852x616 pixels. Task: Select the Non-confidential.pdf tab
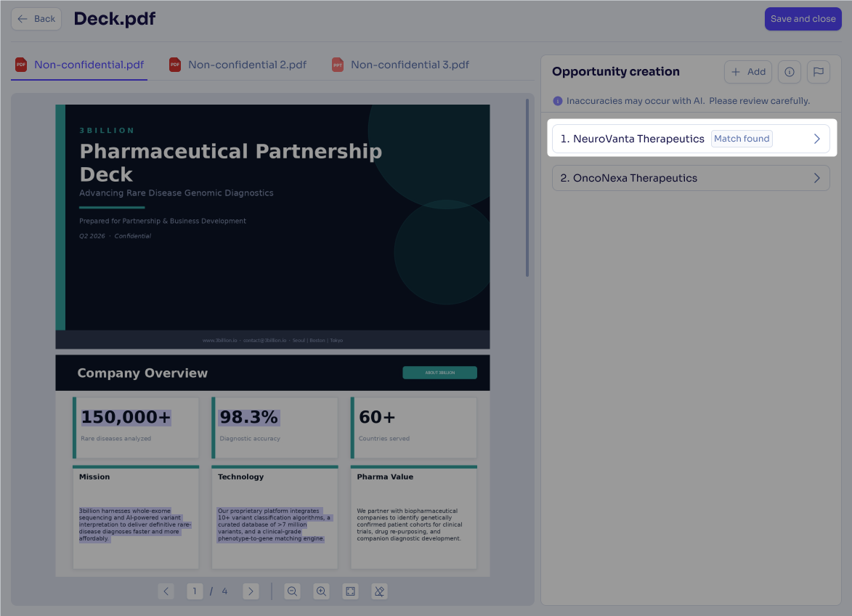click(79, 65)
